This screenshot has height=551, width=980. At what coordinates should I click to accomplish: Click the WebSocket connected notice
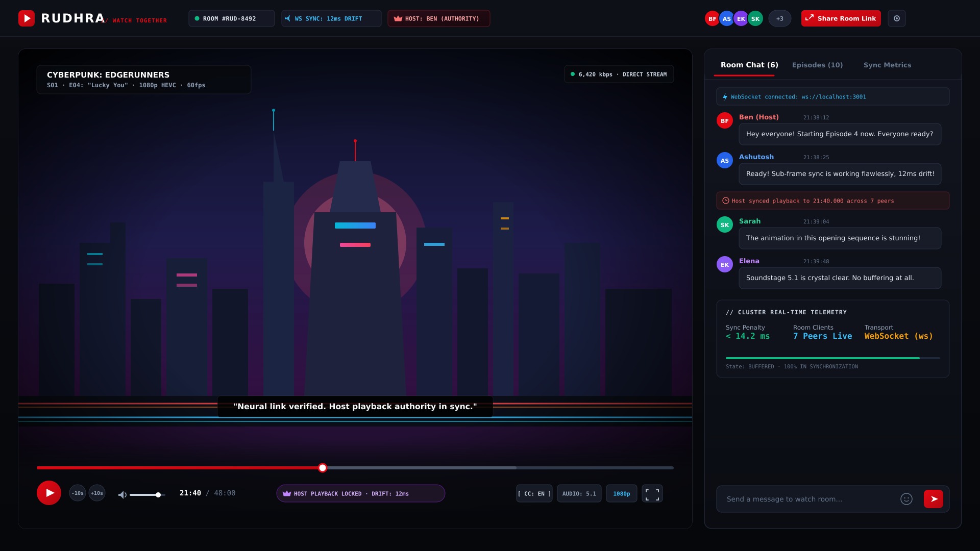[832, 96]
